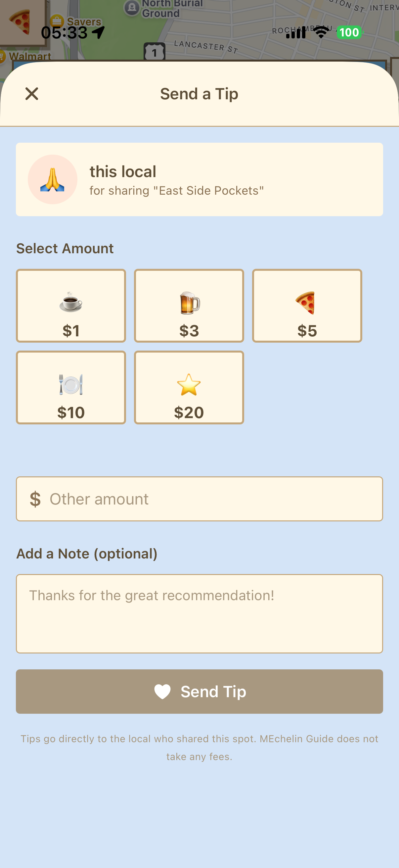Tap the Add a Note text area
The height and width of the screenshot is (868, 399).
(199, 614)
